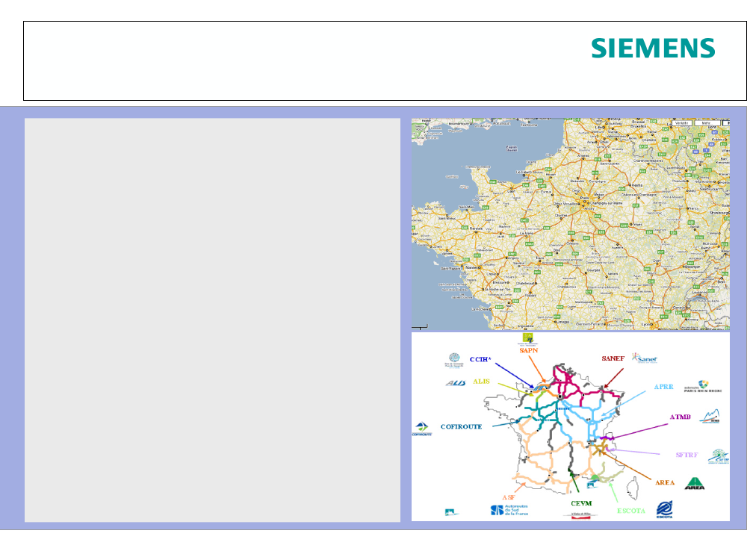Viewport: 747px width, 560px height.
Task: Click the light blue APRR label
Action: coord(663,387)
